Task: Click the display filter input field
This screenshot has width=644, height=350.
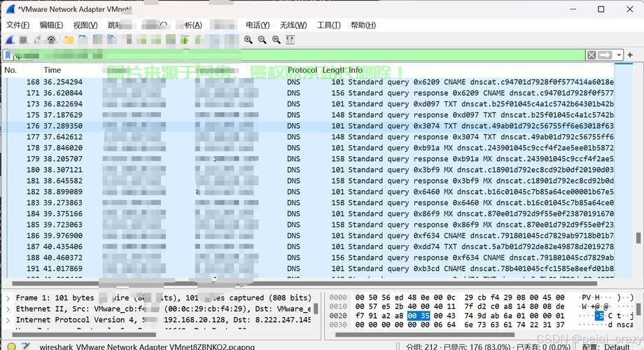Action: [299, 55]
